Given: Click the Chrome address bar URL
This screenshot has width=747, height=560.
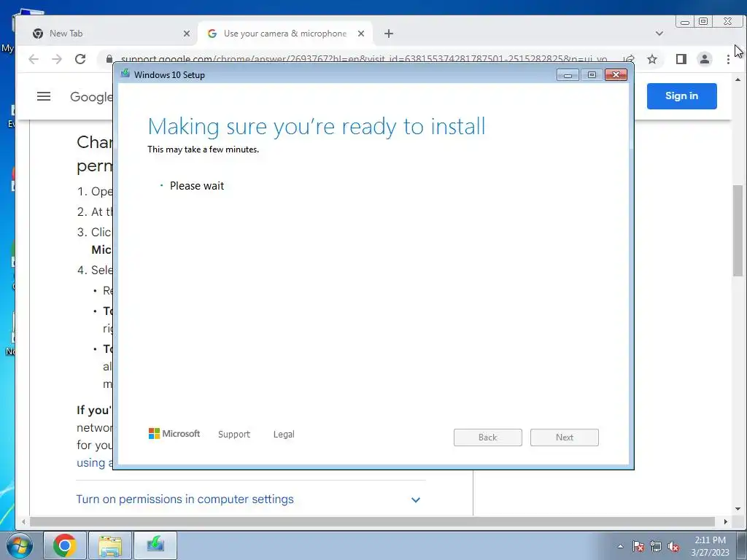Looking at the screenshot, I should 364,59.
